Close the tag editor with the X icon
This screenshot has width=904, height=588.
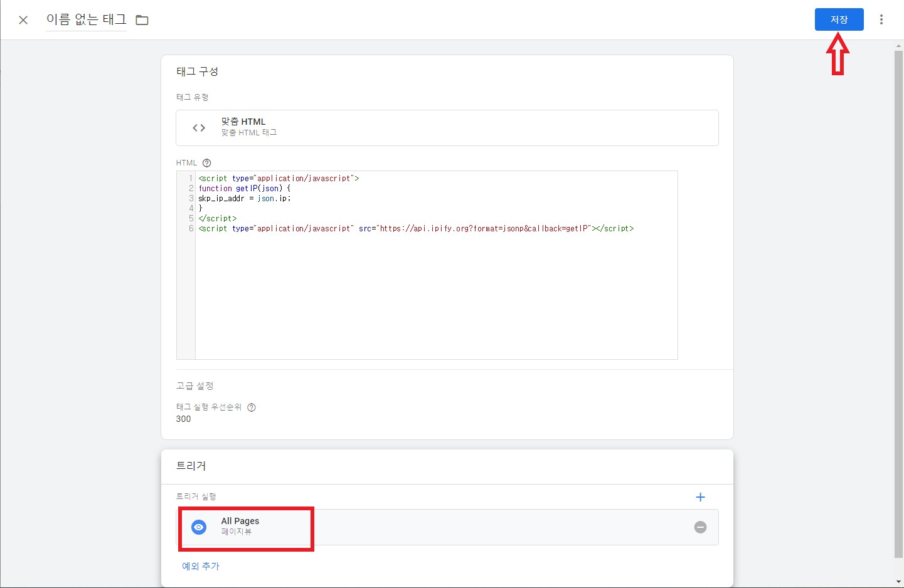(x=23, y=20)
